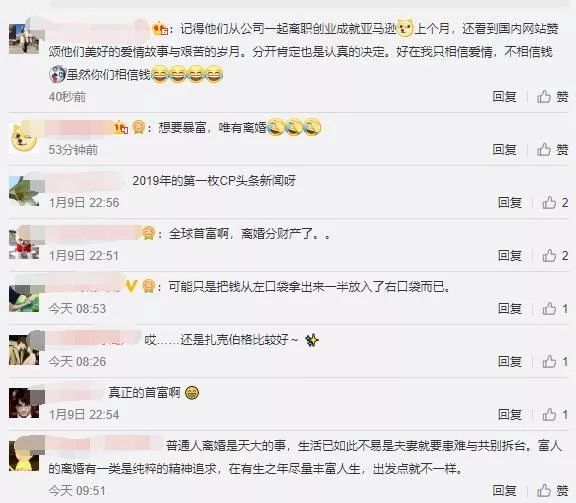This screenshot has height=503, width=576.
Task: Reply to the comment posted 1月9日 22:51
Action: pyautogui.click(x=510, y=255)
